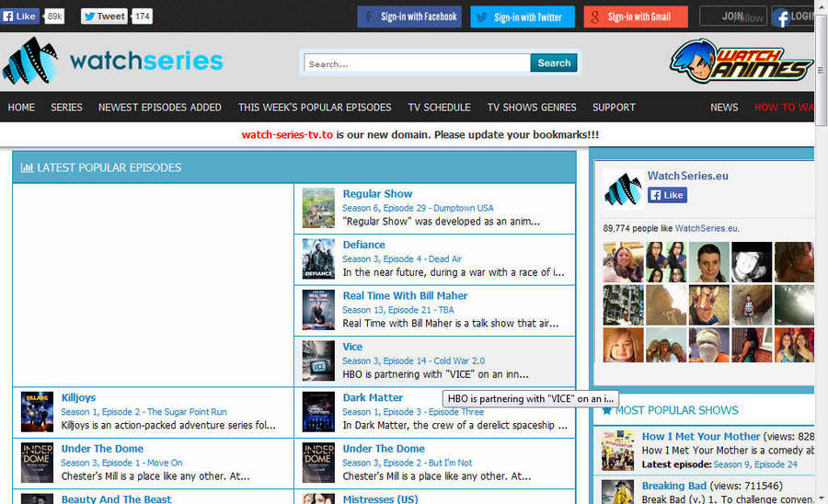828x504 pixels.
Task: Click the Vice show thumbnail
Action: pyautogui.click(x=318, y=361)
